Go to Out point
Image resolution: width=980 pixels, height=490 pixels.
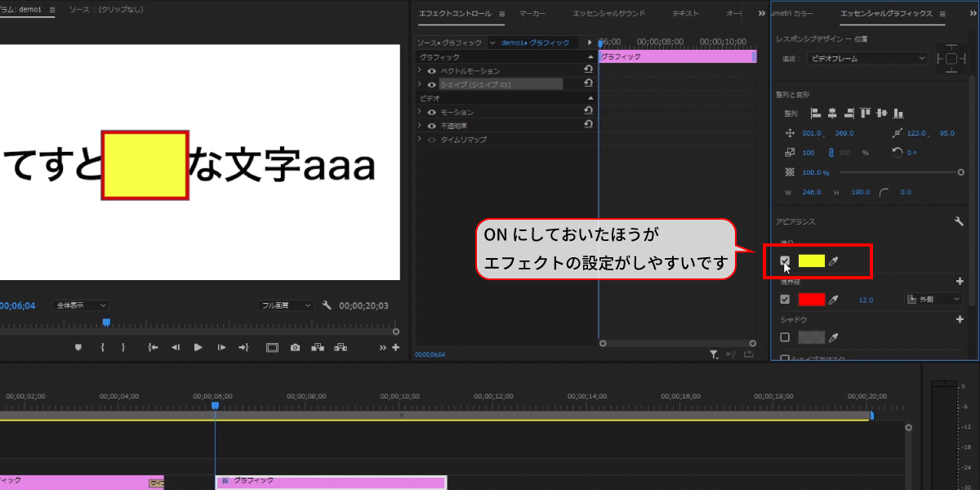click(x=243, y=347)
